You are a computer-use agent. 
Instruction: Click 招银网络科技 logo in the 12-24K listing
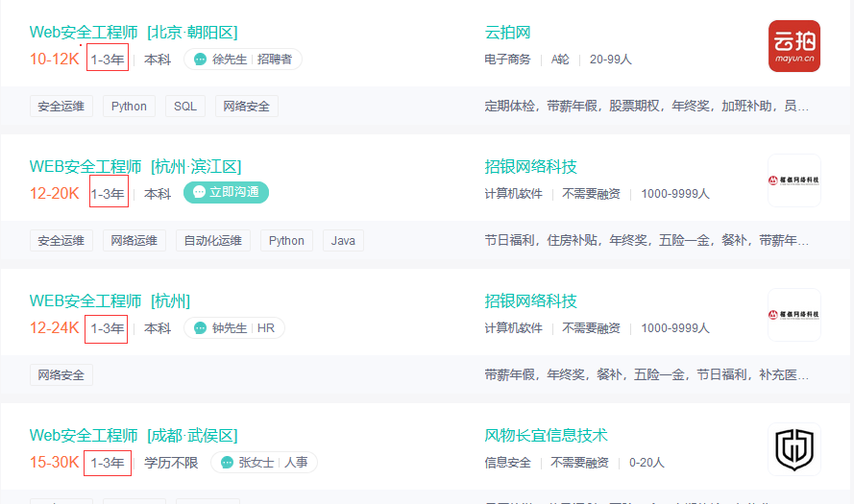793,315
